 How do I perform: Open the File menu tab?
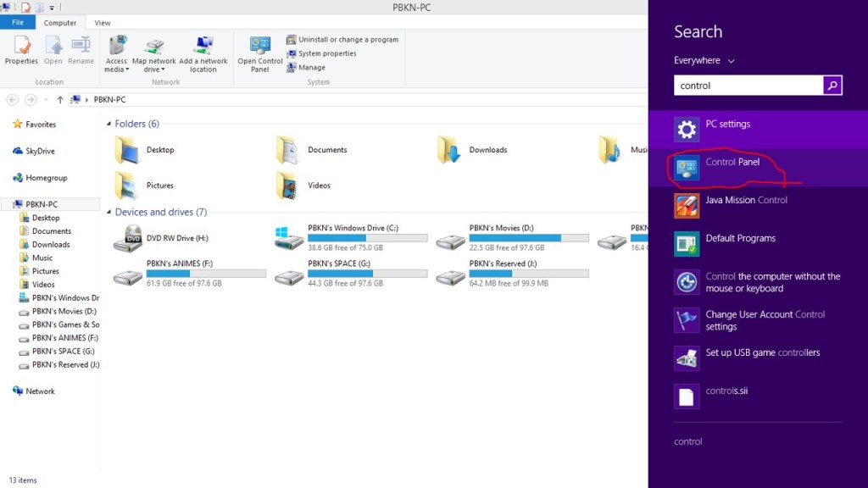point(18,23)
